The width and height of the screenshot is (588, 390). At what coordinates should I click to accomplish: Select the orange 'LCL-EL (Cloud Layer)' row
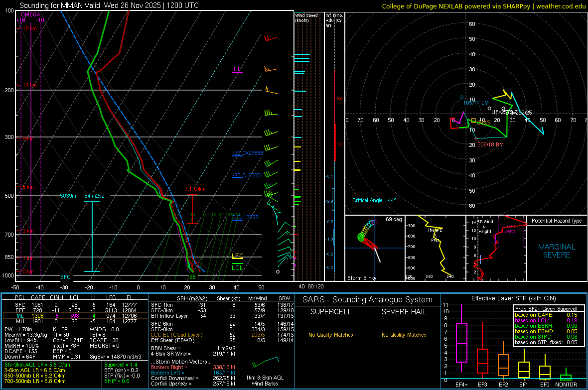pos(222,335)
